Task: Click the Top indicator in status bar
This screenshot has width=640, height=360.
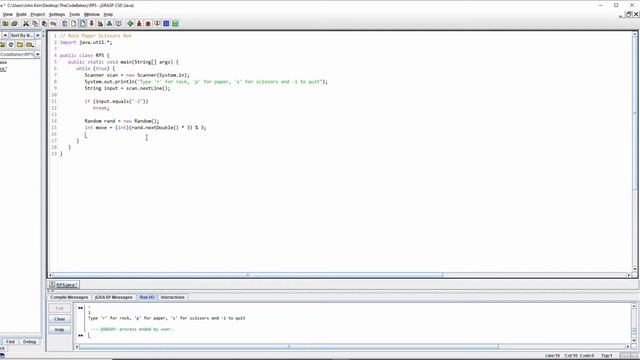Action: (607, 356)
